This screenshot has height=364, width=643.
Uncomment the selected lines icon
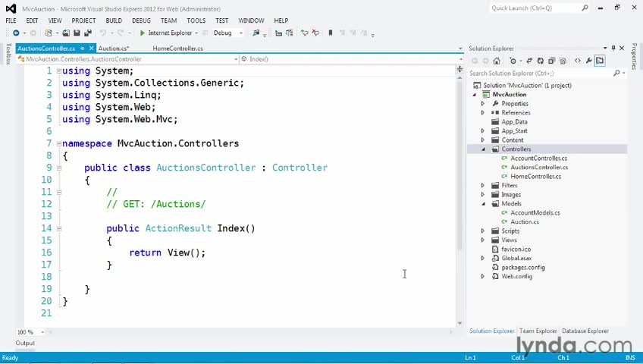[x=315, y=33]
